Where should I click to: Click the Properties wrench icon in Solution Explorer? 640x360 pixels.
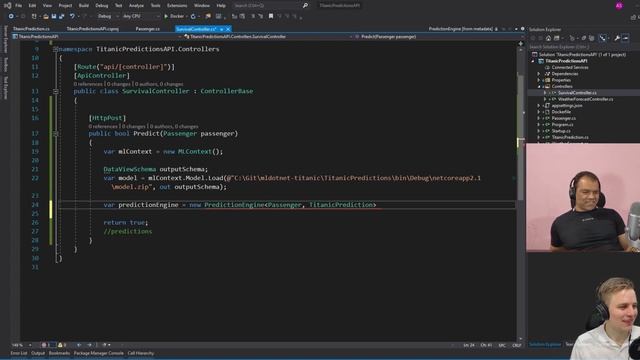pyautogui.click(x=617, y=38)
